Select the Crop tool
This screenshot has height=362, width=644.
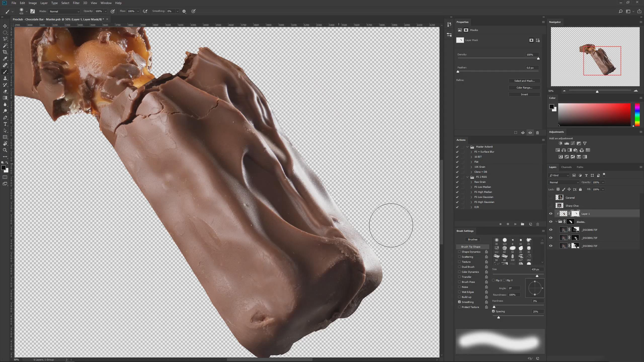[5, 52]
